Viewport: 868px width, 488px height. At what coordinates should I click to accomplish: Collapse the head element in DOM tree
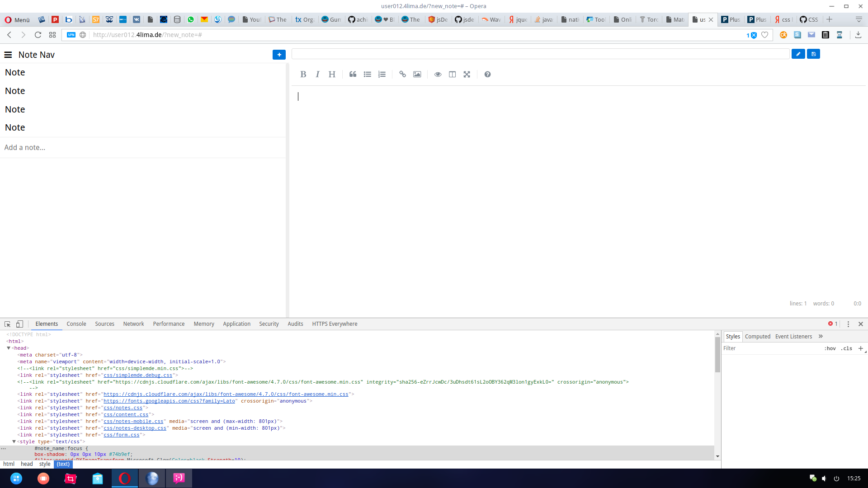[9, 348]
